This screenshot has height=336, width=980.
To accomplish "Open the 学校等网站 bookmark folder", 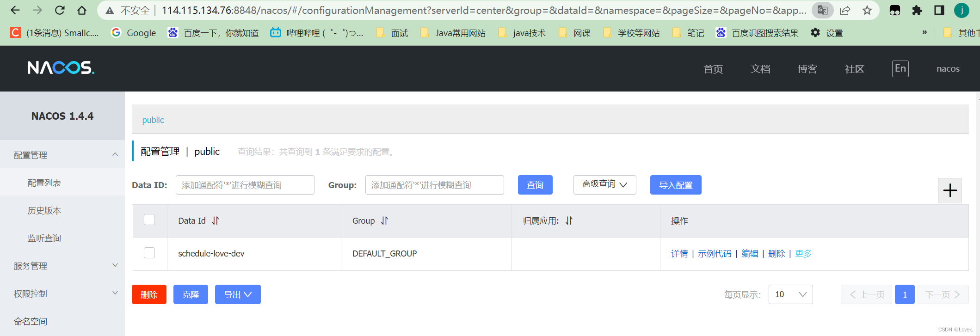I will [631, 33].
